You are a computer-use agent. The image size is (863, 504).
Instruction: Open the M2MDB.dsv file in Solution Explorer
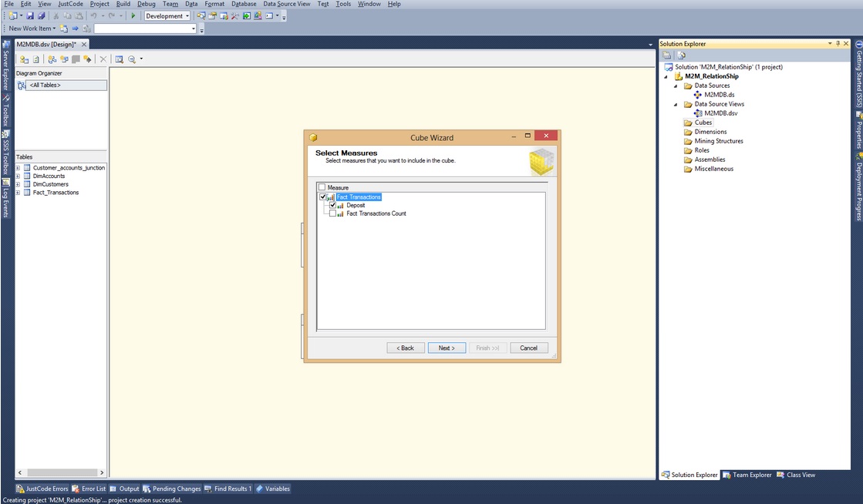(720, 113)
